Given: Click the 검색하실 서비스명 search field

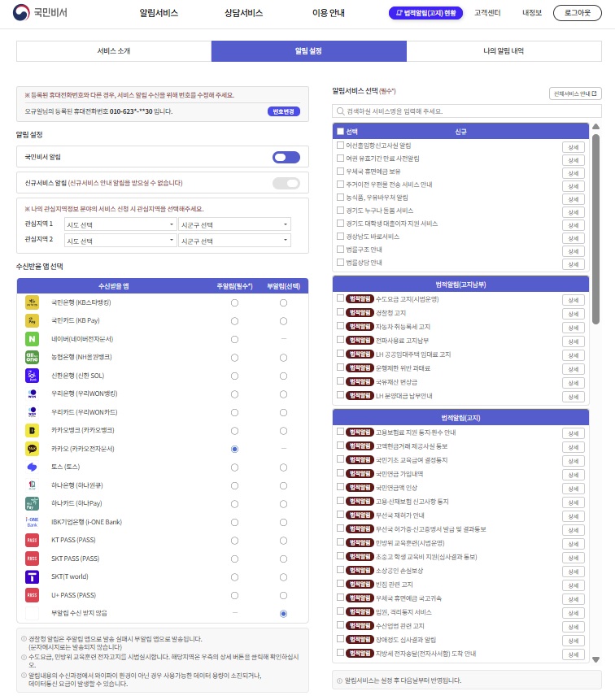Looking at the screenshot, I should [467, 111].
